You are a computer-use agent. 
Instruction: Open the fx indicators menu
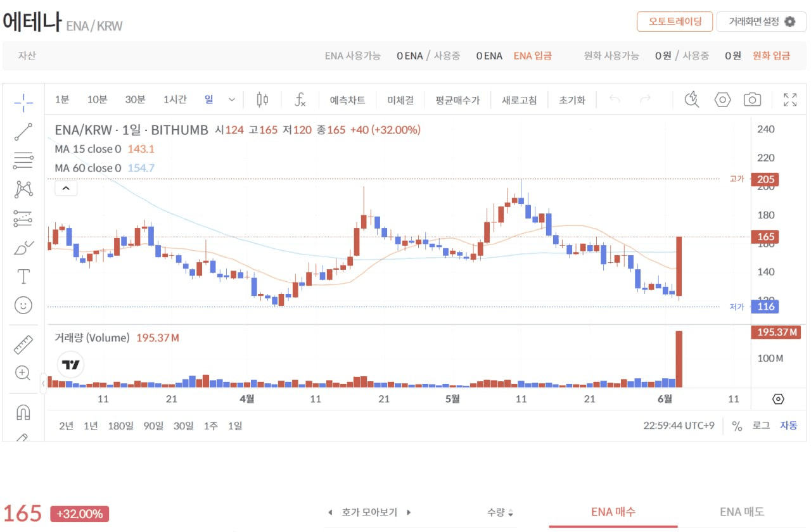pos(300,99)
